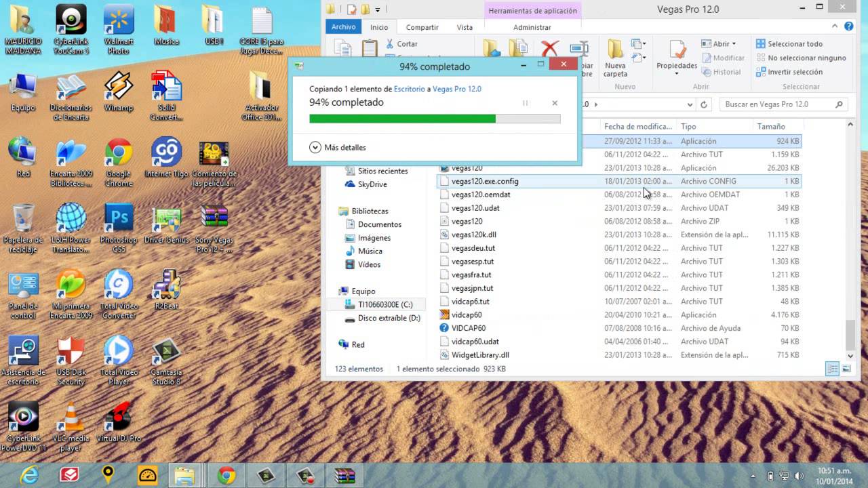Switch to the Vista ribbon tab
Image resolution: width=868 pixels, height=488 pixels.
point(465,27)
